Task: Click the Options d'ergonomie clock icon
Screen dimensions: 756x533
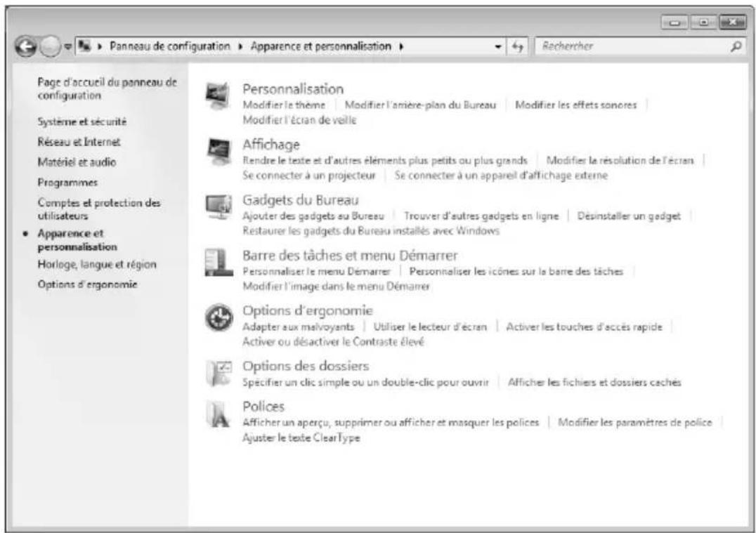Action: click(219, 317)
